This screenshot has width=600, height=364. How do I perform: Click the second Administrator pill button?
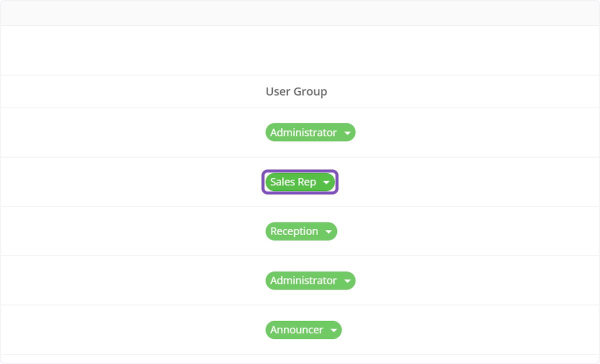pos(310,280)
